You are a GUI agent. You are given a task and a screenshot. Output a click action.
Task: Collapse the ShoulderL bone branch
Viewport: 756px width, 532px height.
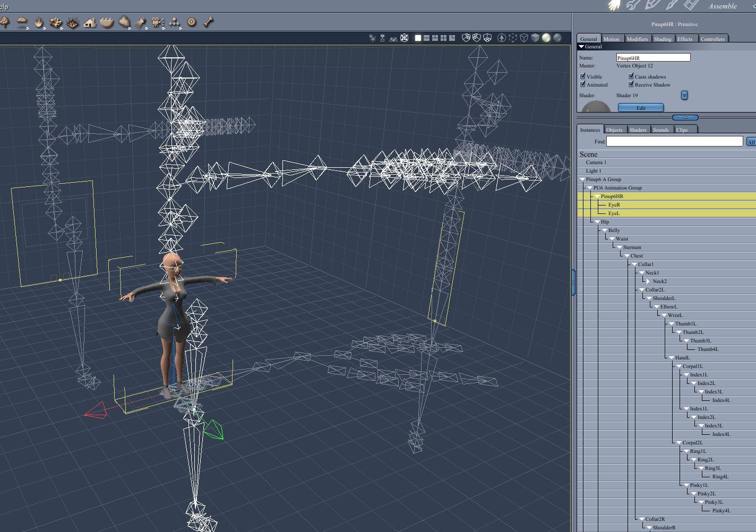(649, 298)
